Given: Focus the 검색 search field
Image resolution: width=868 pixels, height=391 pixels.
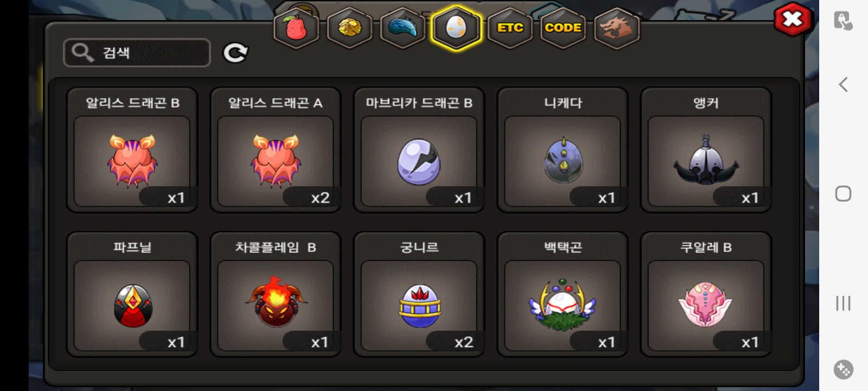Looking at the screenshot, I should click(x=137, y=53).
